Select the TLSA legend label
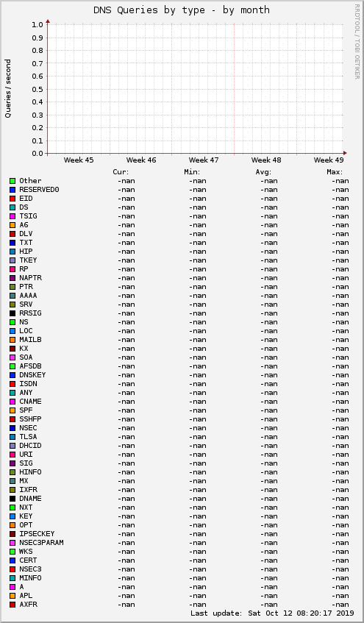Screen dimensions: 364x623 tap(28, 437)
